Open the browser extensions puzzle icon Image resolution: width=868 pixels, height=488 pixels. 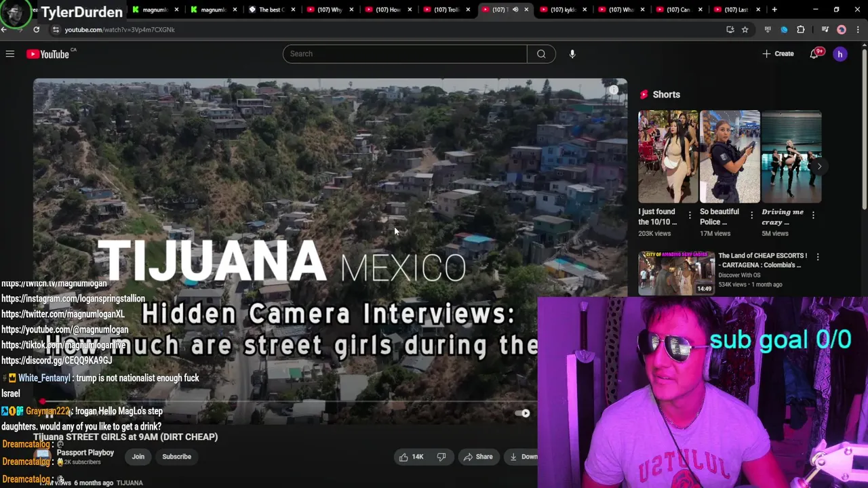(x=801, y=29)
